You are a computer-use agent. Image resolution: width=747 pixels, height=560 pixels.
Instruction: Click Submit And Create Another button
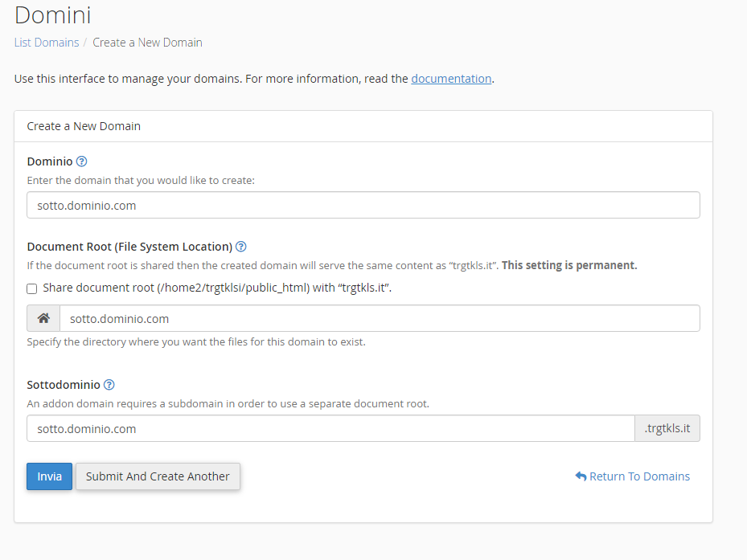[158, 476]
